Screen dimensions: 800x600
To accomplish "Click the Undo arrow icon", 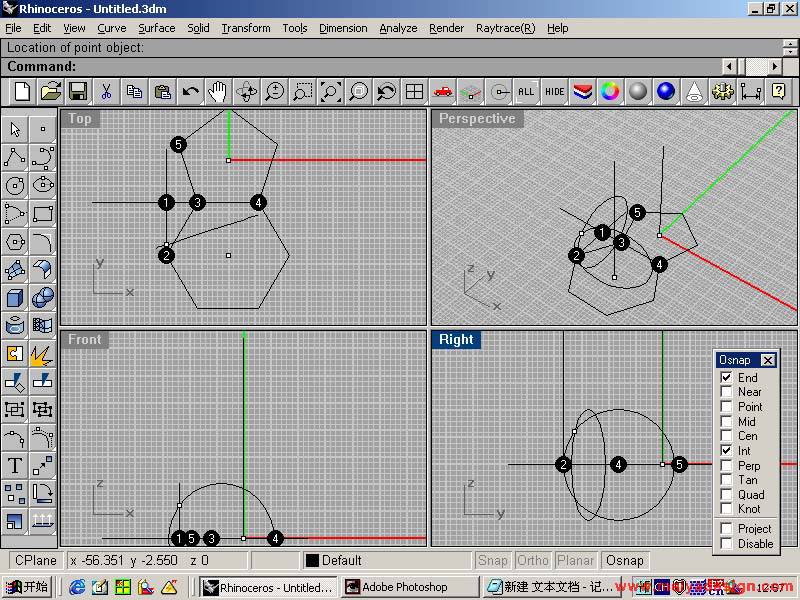I will [190, 92].
